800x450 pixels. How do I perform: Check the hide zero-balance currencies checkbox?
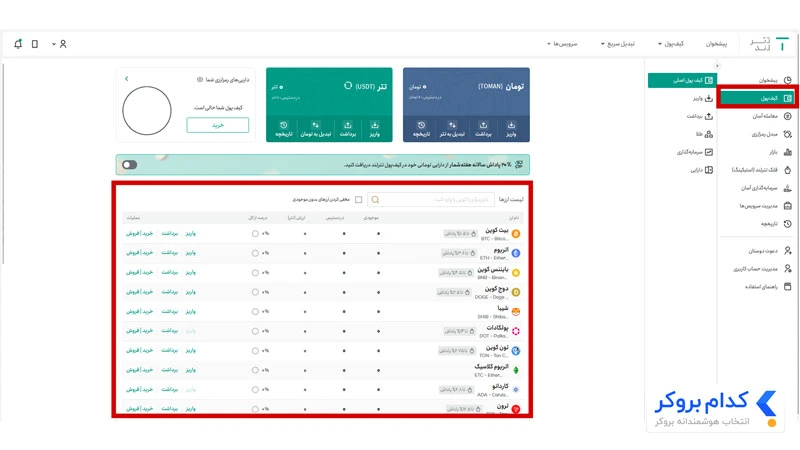[359, 199]
